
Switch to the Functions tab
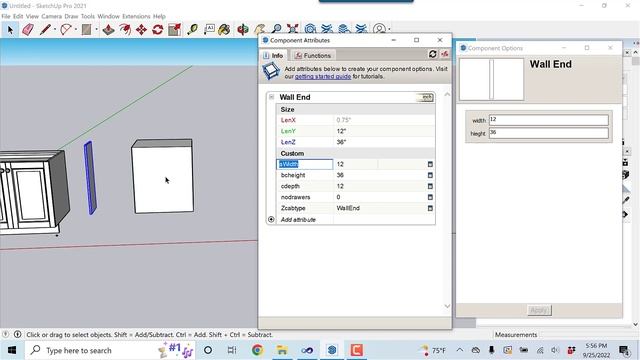(313, 55)
